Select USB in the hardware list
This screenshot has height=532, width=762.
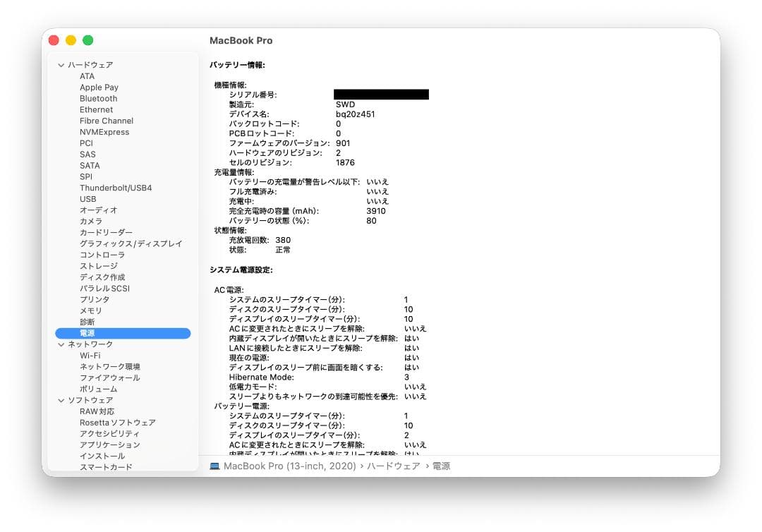(87, 199)
